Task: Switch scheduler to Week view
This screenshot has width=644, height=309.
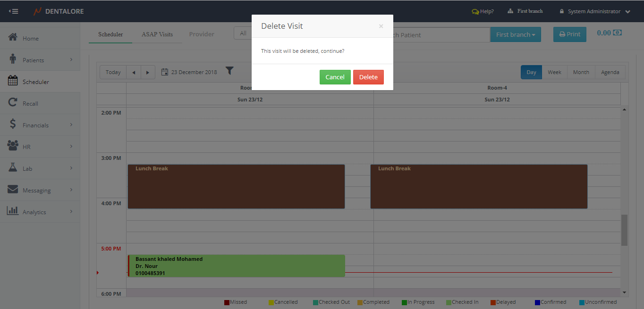Action: pyautogui.click(x=554, y=72)
